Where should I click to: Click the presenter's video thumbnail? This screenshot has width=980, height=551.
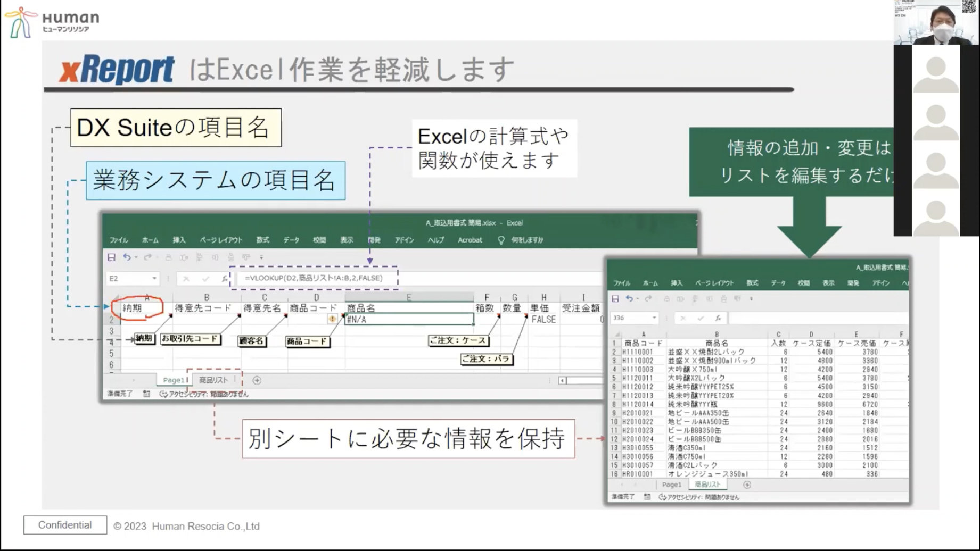click(936, 23)
